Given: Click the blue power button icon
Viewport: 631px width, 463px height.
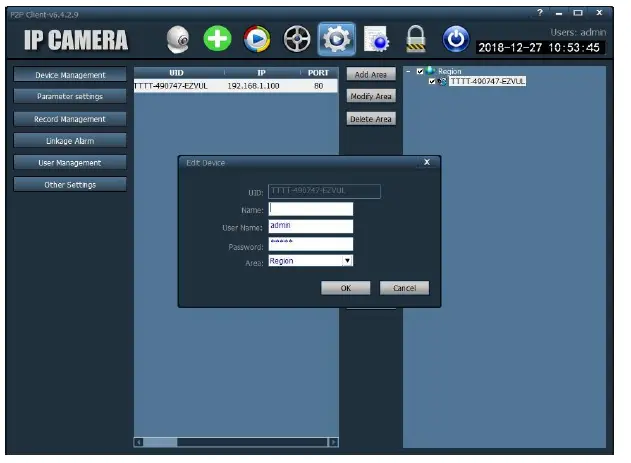Looking at the screenshot, I should pyautogui.click(x=456, y=39).
